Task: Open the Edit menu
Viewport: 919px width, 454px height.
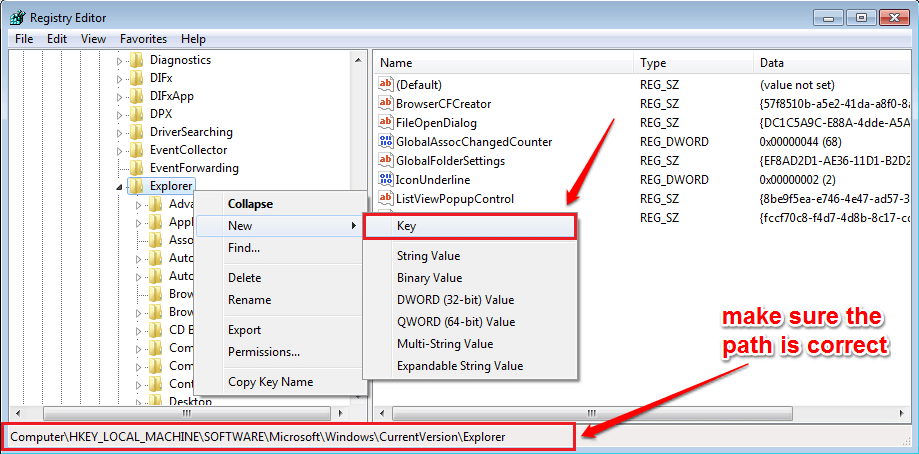Action: coord(57,39)
